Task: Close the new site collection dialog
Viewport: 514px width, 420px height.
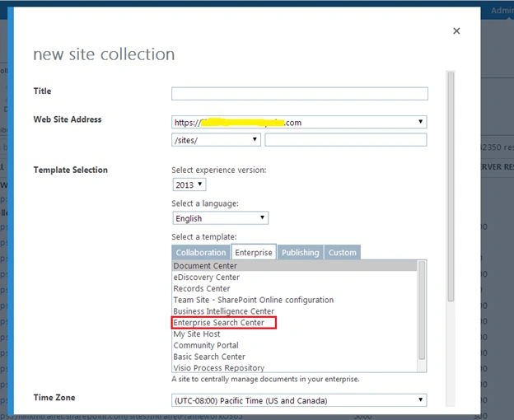Action: [456, 30]
